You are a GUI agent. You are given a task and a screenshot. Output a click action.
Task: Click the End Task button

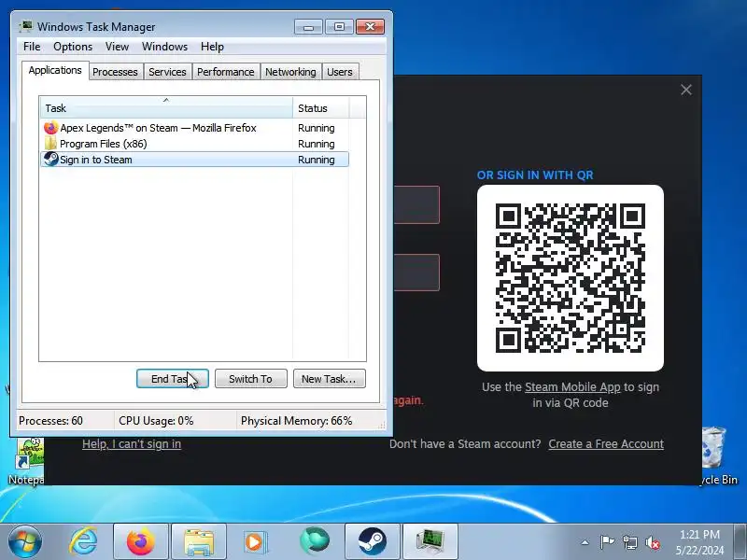coord(173,379)
